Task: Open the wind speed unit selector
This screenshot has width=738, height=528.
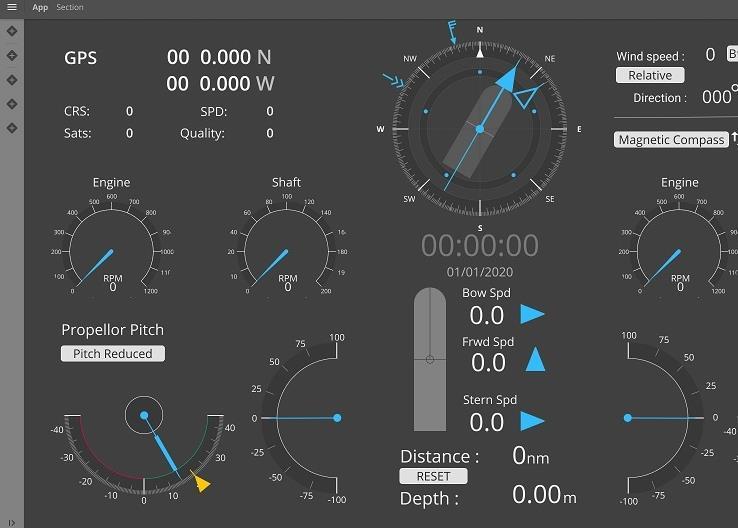Action: 732,54
